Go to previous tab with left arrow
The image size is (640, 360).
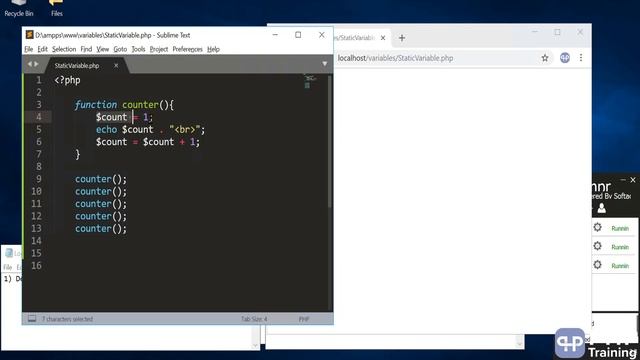click(29, 64)
